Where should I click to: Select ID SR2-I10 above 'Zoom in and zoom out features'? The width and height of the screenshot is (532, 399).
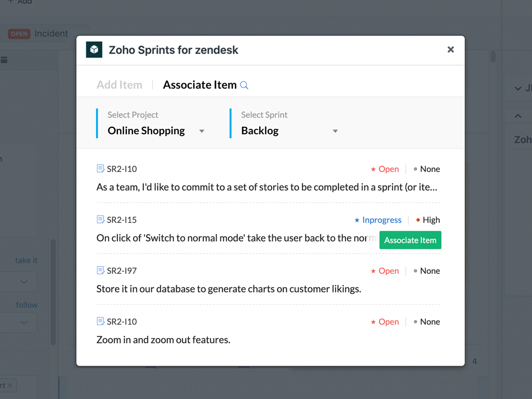tap(122, 322)
